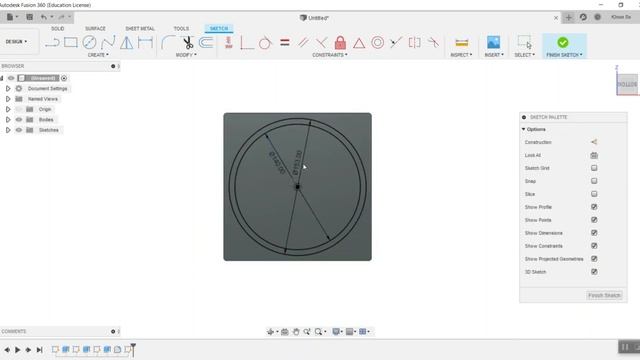The image size is (640, 360).
Task: Hide the Bodies folder via eye icon
Action: 19,120
